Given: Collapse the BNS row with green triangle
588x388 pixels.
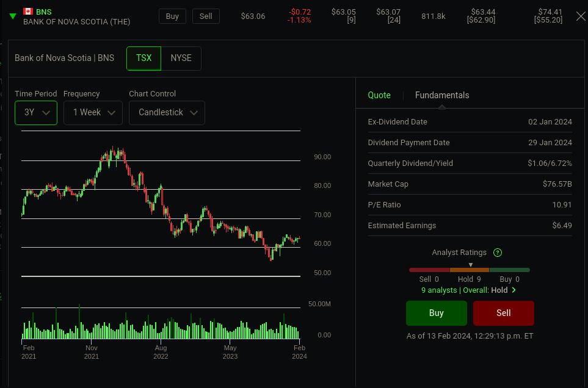Looking at the screenshot, I should point(13,16).
